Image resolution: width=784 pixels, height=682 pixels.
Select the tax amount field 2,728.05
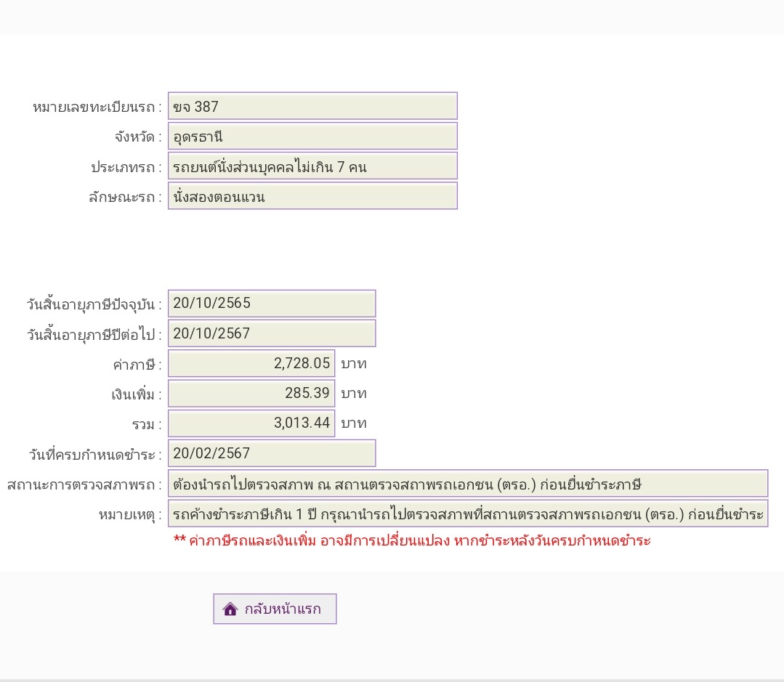pos(251,363)
